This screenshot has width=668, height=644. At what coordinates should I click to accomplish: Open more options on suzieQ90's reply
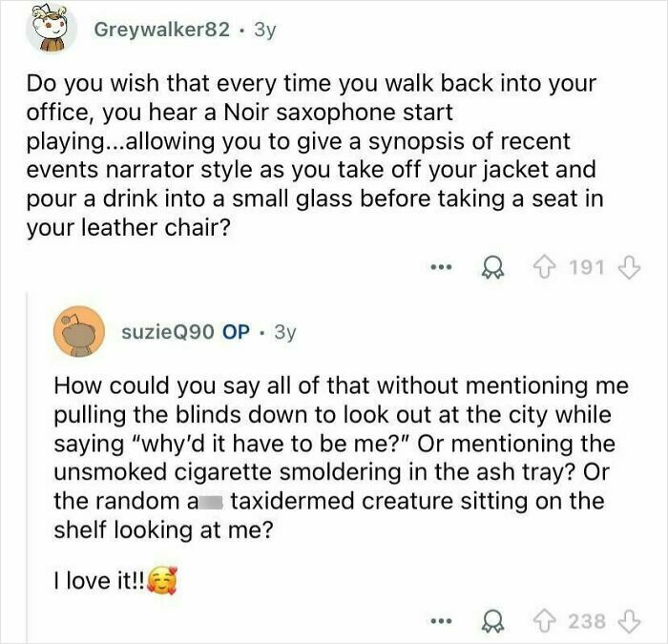(439, 621)
